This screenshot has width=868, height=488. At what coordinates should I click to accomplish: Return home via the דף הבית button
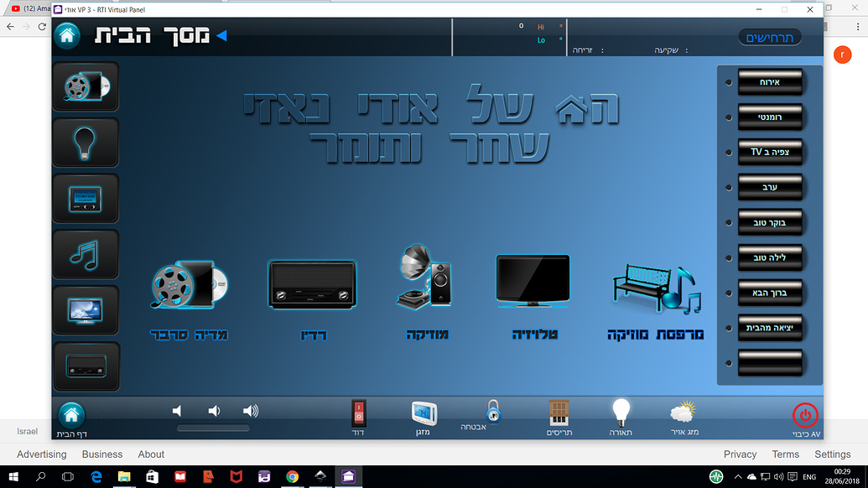71,414
